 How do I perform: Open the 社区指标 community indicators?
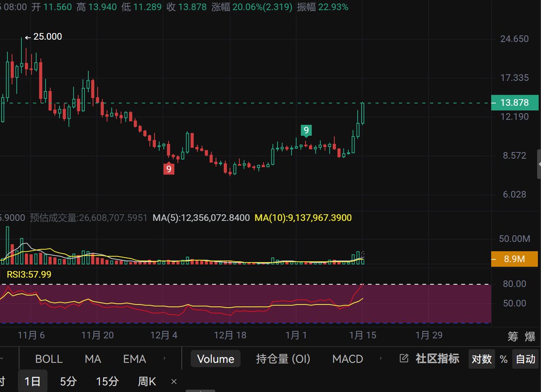pyautogui.click(x=437, y=359)
